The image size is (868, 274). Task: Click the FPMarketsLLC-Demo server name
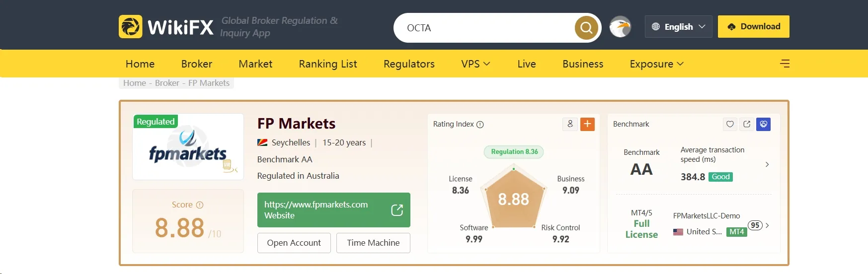pyautogui.click(x=707, y=216)
